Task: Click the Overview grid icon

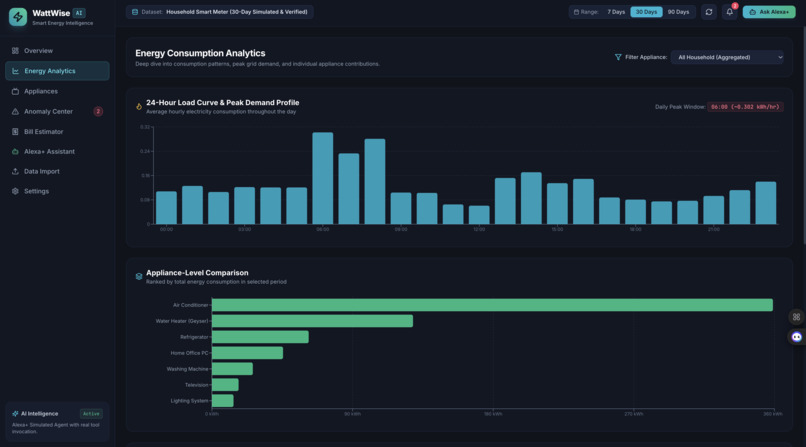Action: (x=15, y=51)
